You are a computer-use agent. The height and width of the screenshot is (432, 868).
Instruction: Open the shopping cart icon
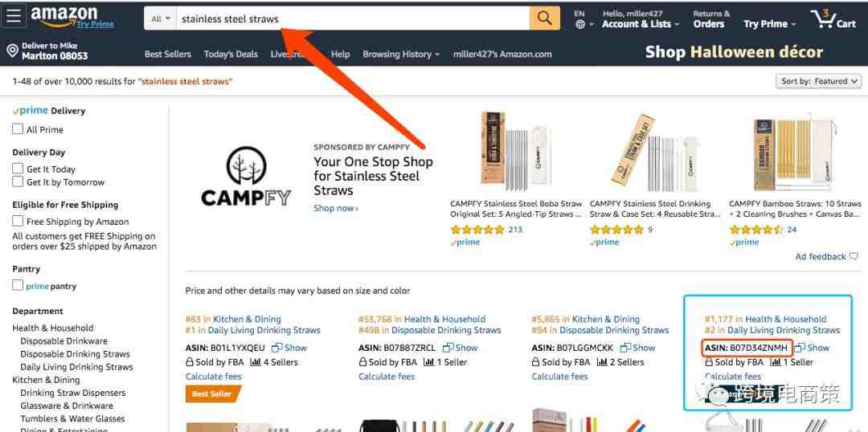(x=834, y=18)
